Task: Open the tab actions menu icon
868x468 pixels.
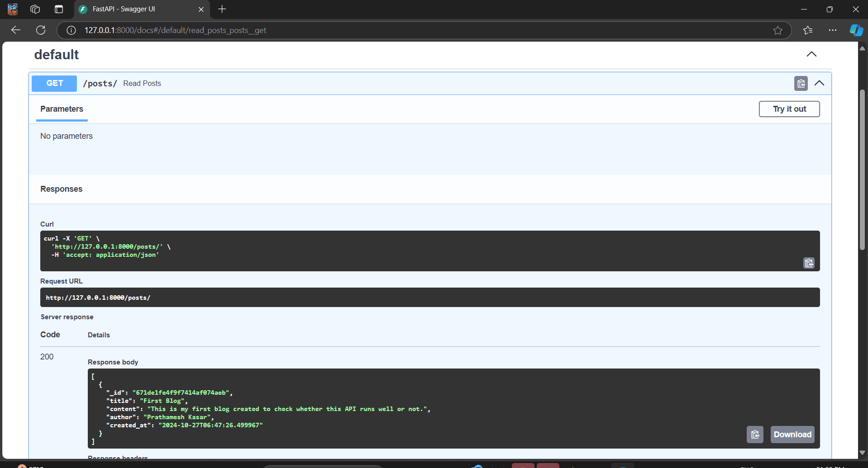Action: [x=59, y=9]
